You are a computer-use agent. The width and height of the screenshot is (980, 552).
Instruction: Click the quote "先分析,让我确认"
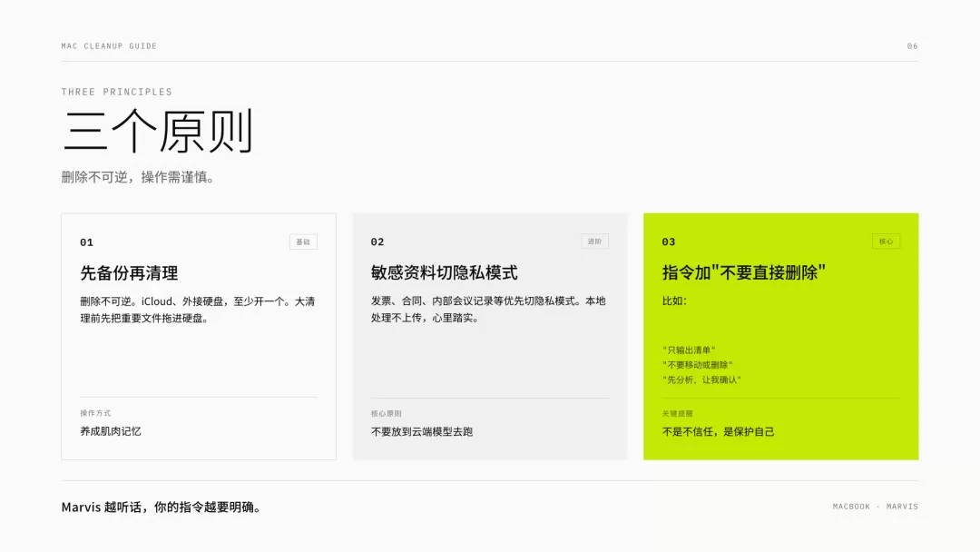pyautogui.click(x=701, y=380)
